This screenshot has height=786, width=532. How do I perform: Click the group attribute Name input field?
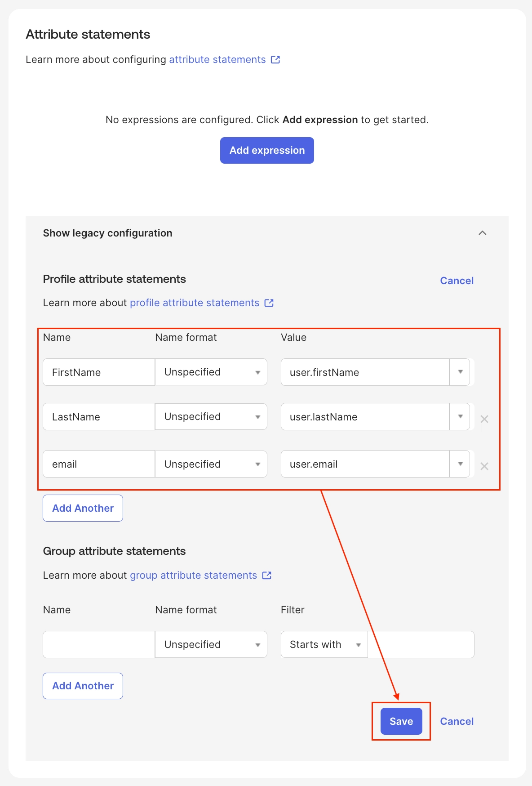(99, 645)
